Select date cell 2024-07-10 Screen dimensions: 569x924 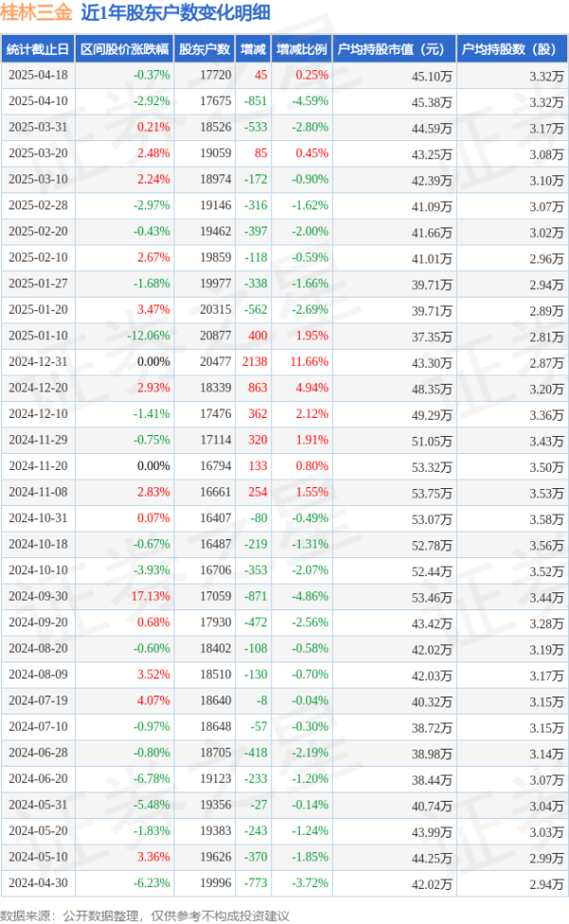(x=38, y=727)
